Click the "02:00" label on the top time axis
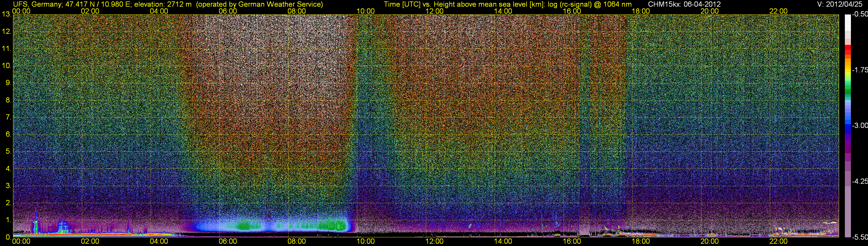 coord(90,11)
